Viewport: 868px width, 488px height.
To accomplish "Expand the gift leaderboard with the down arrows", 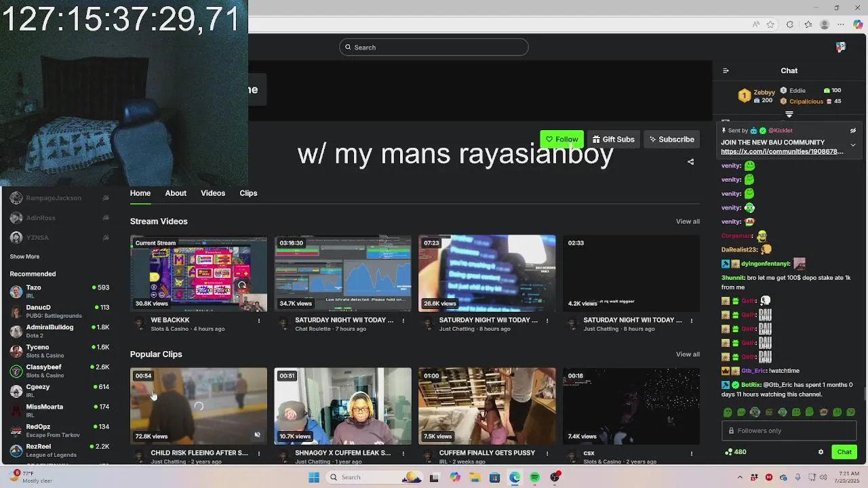I will tap(789, 115).
